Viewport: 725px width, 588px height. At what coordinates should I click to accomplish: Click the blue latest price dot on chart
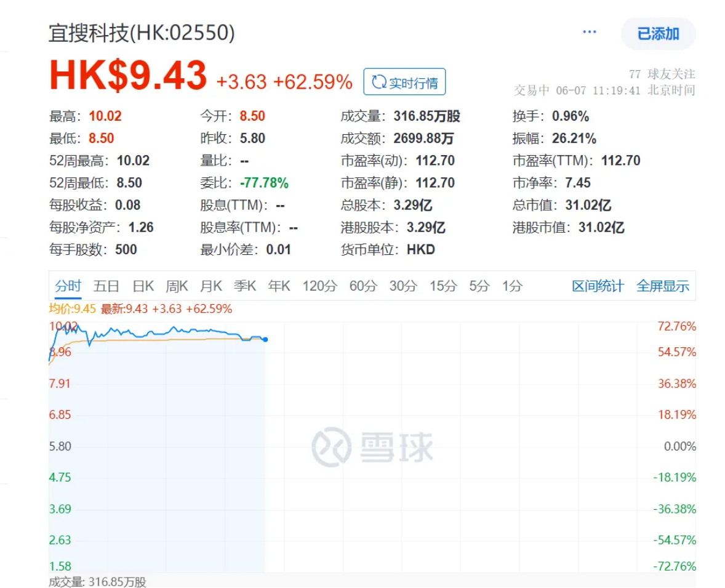pos(265,339)
